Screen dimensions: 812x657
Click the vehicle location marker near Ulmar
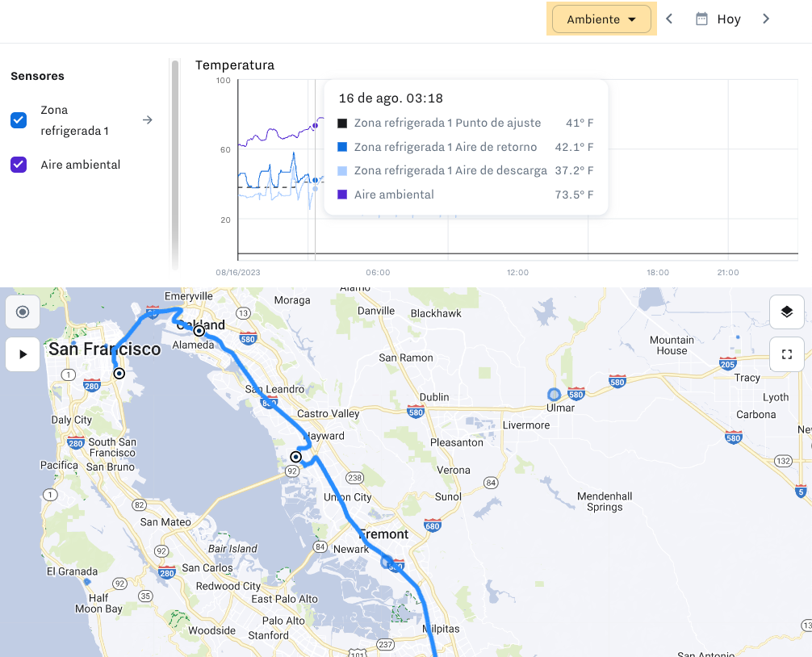pos(554,395)
